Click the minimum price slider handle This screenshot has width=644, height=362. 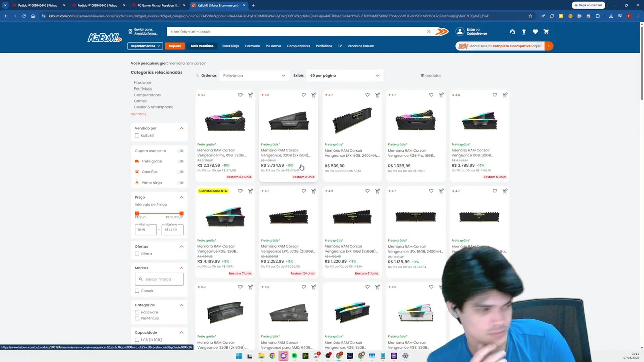(x=137, y=214)
